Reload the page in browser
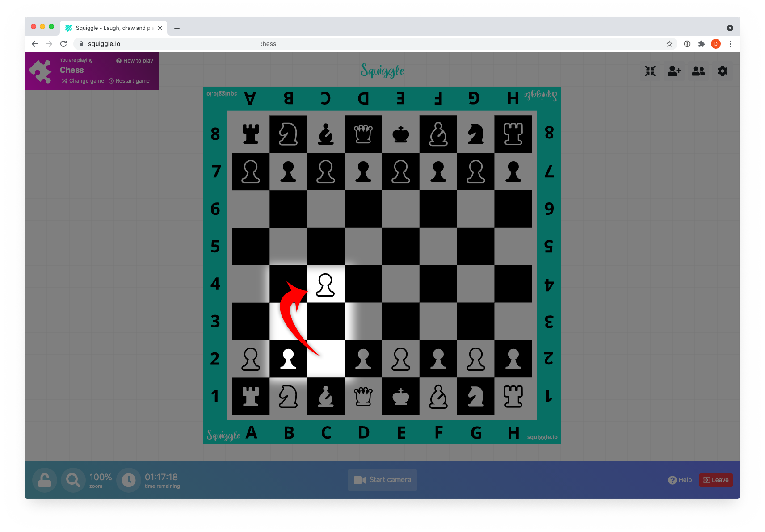Screen dimensions: 765x532 [x=63, y=44]
